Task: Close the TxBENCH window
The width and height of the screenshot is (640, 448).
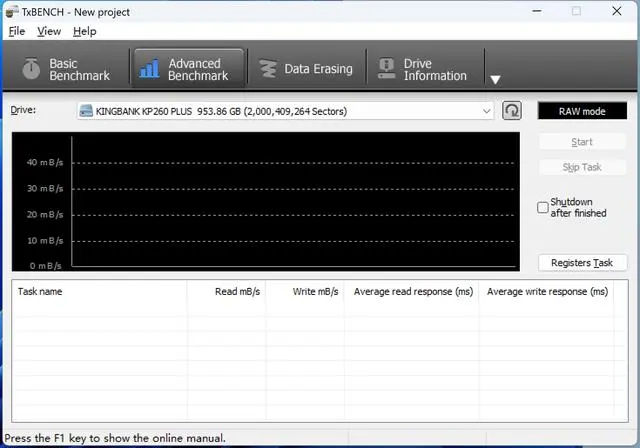Action: tap(617, 11)
